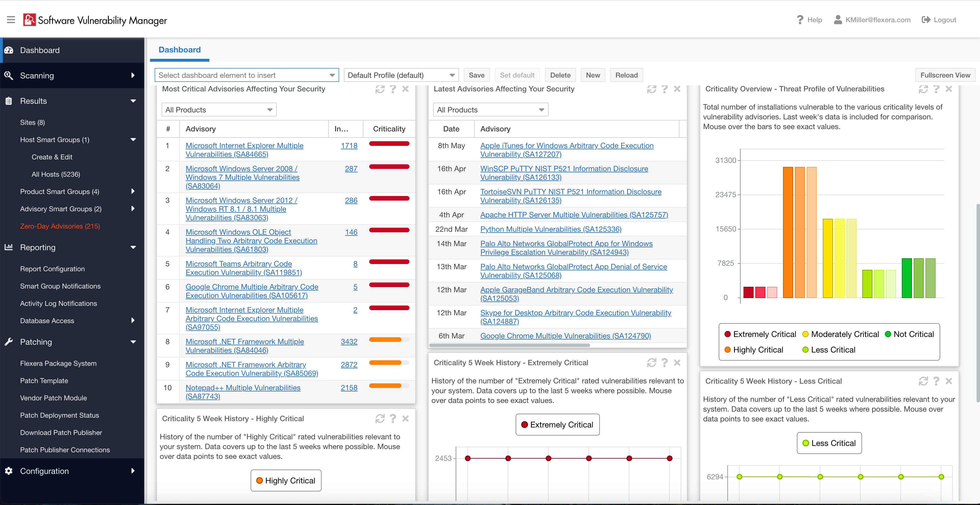Collapse the Results section

pos(133,101)
